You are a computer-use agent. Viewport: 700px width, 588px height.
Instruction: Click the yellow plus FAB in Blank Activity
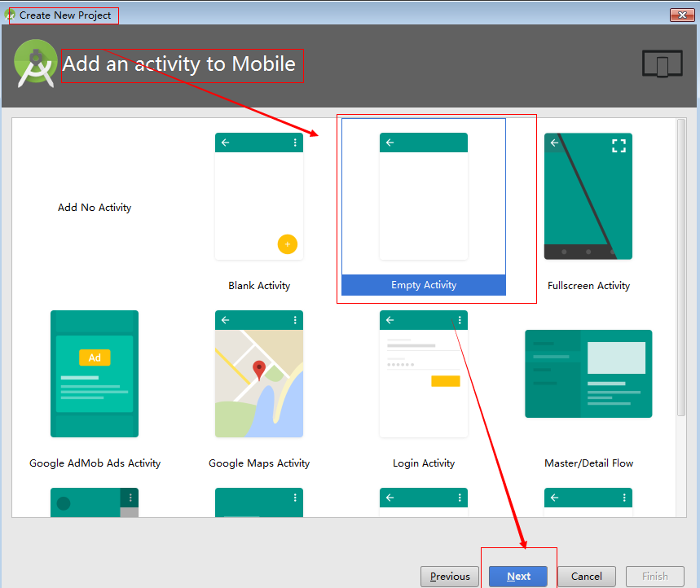288,244
